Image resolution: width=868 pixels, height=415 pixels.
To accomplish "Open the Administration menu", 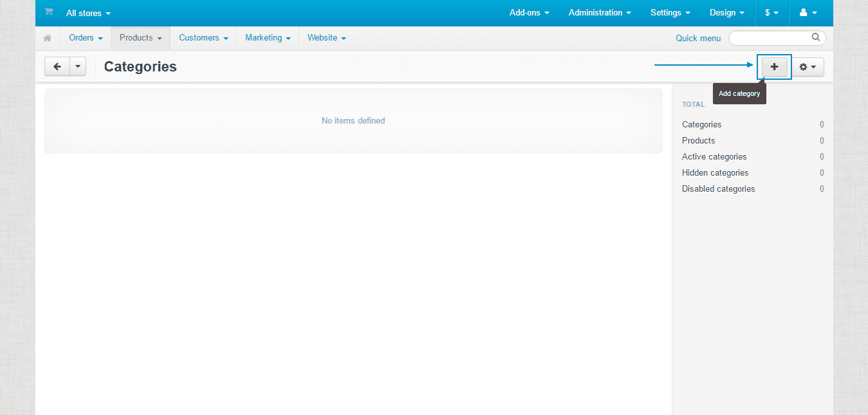I will tap(598, 12).
